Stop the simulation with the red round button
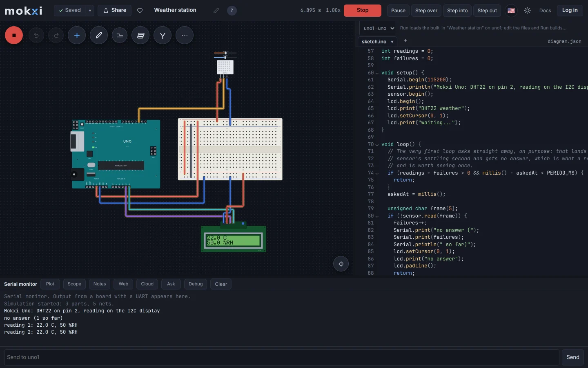The width and height of the screenshot is (588, 368). pos(14,35)
